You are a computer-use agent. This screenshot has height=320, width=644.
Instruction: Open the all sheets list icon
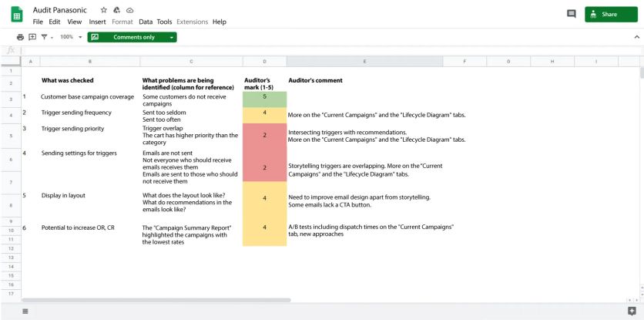pyautogui.click(x=25, y=312)
